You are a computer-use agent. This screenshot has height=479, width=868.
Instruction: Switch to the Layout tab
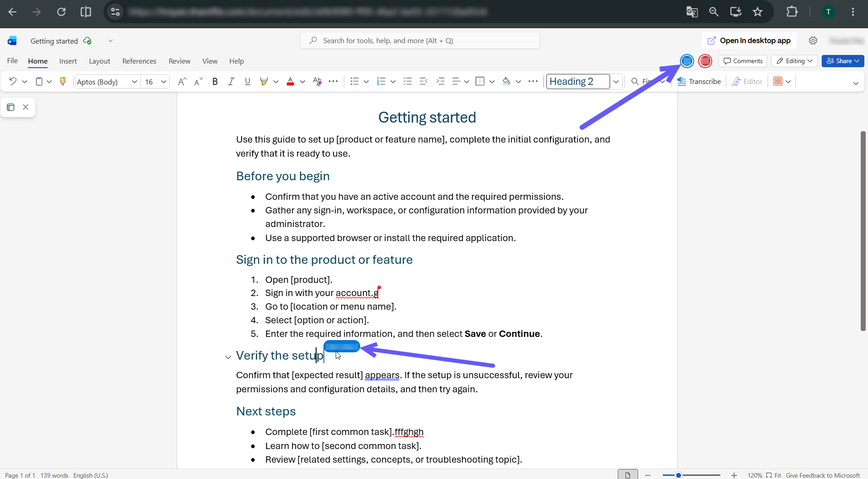tap(99, 61)
